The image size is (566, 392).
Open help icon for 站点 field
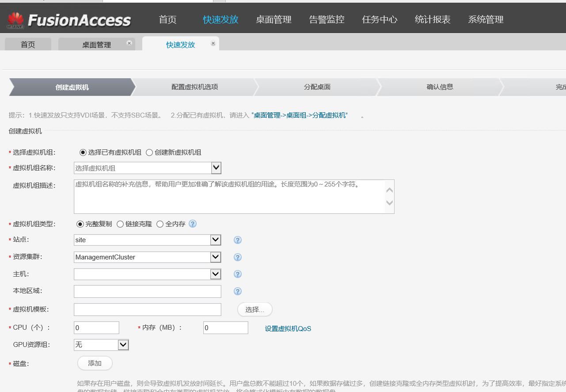[238, 240]
